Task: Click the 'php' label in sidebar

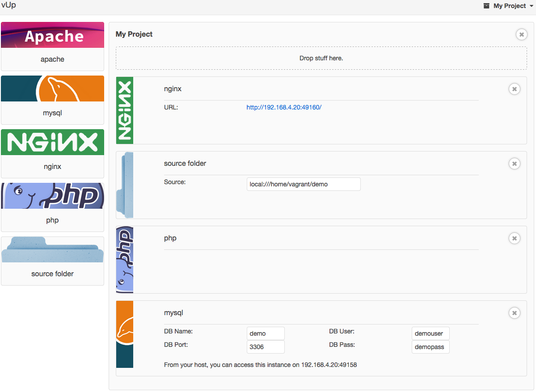Action: point(52,220)
